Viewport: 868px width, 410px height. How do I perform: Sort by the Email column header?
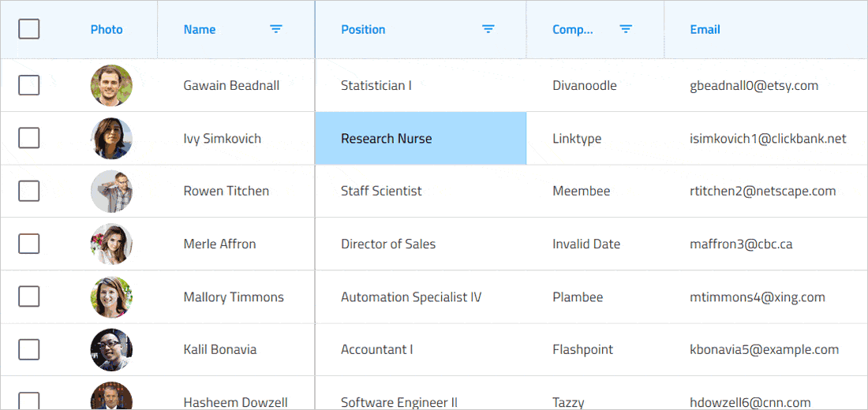tap(705, 29)
